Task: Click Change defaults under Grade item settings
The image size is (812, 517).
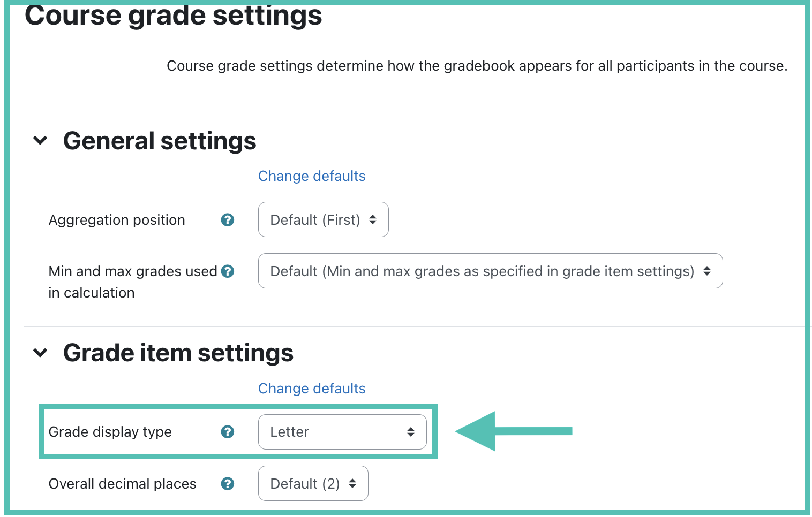Action: [x=312, y=389]
